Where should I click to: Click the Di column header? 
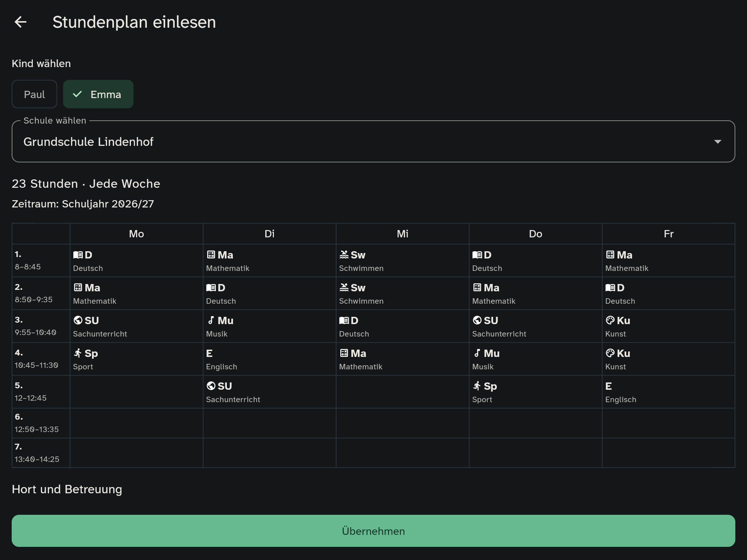pyautogui.click(x=270, y=234)
